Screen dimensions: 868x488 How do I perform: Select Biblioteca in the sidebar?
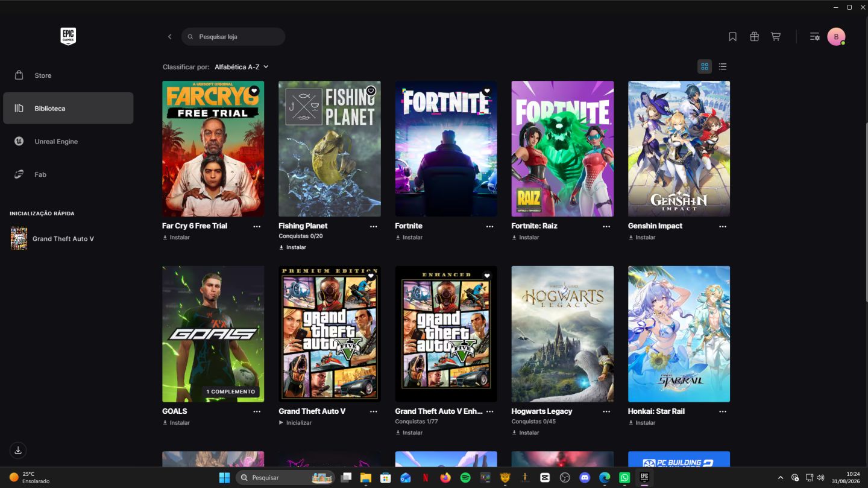pos(68,108)
